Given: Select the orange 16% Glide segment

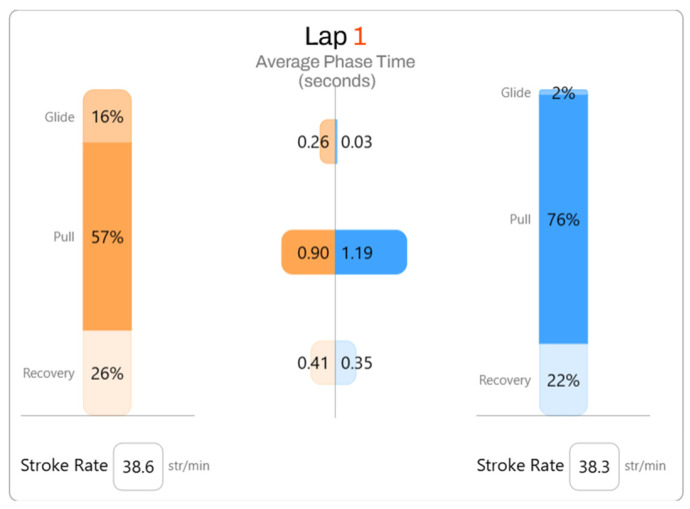Looking at the screenshot, I should (107, 116).
